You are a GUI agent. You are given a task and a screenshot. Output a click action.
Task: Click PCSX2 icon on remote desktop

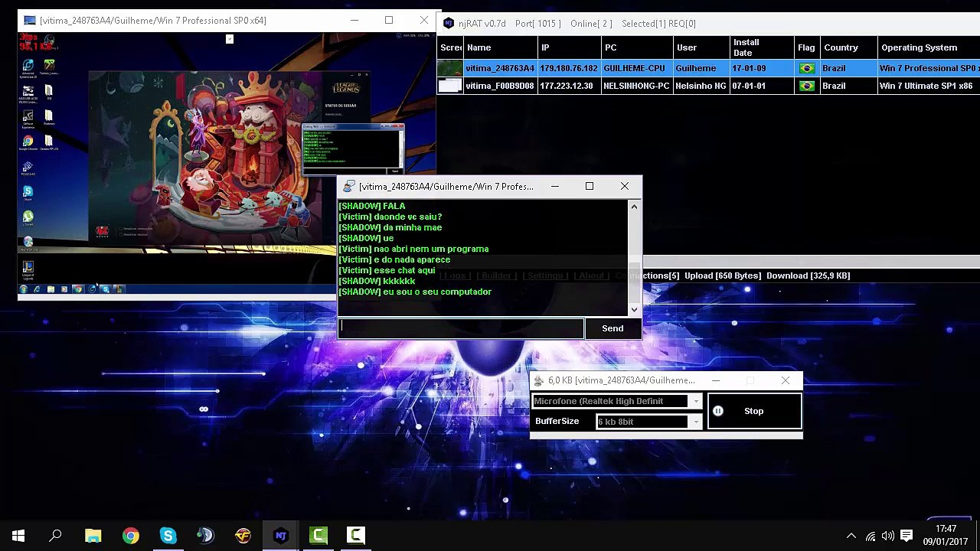28,168
